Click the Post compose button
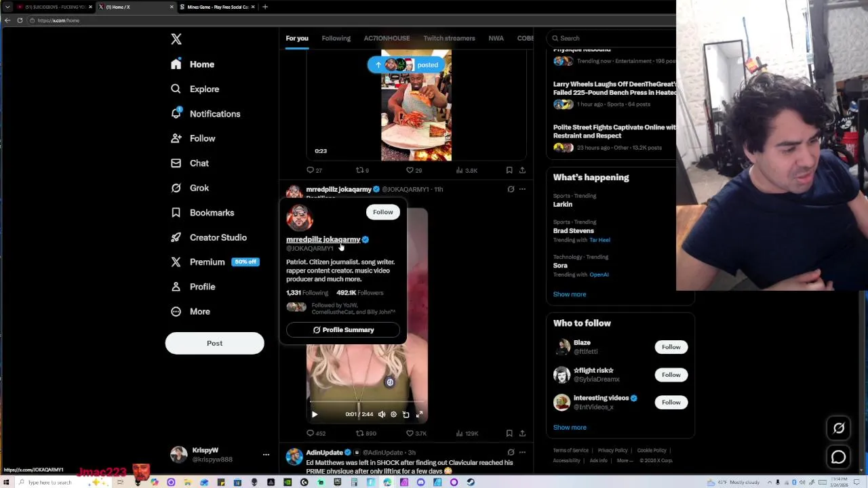The width and height of the screenshot is (868, 488). tap(214, 343)
